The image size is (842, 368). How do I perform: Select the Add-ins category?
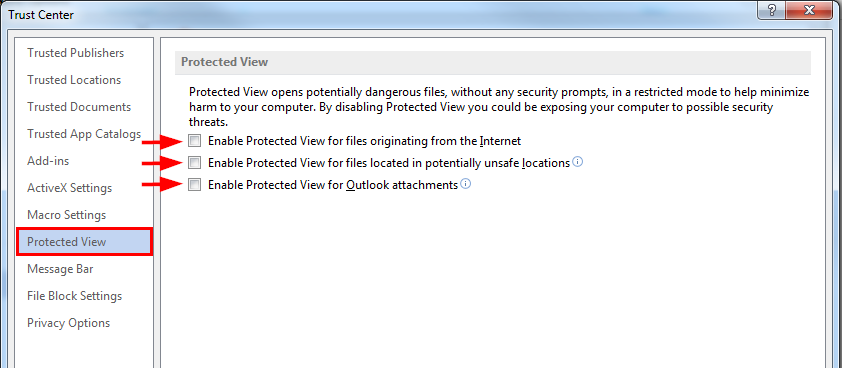click(48, 161)
